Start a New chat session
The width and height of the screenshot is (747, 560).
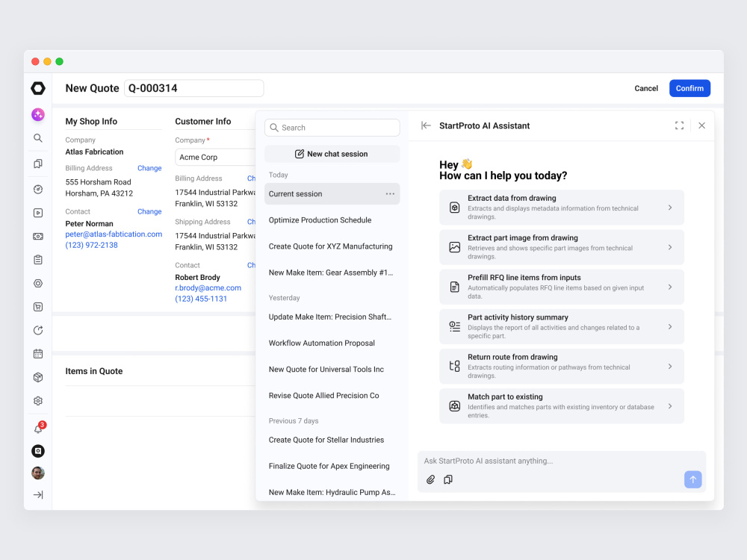(x=332, y=154)
